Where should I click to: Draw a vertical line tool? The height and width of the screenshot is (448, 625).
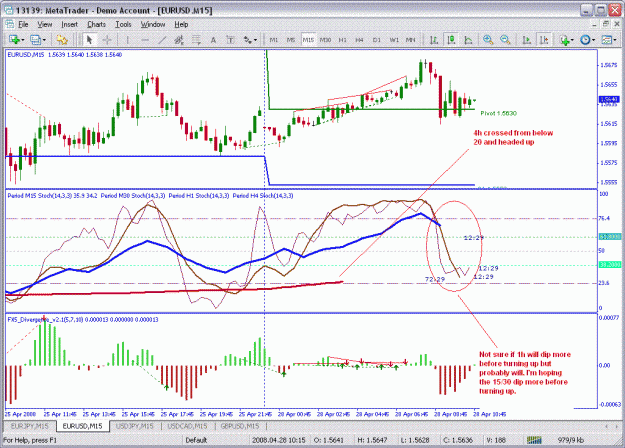[x=127, y=40]
